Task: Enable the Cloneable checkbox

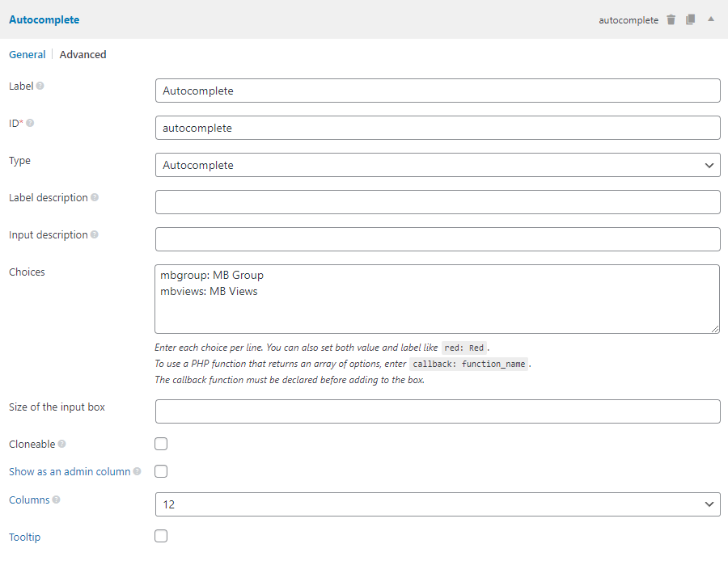Action: 161,444
